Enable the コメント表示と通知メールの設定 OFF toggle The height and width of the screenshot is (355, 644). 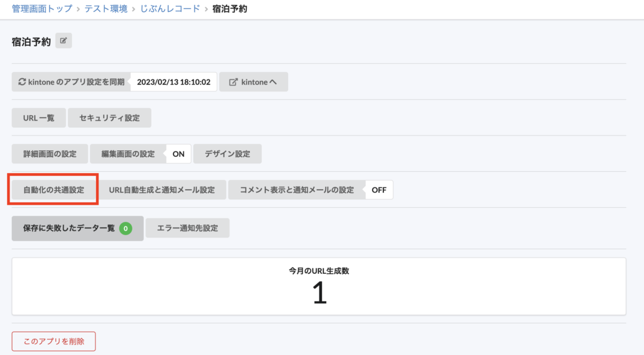(x=378, y=189)
